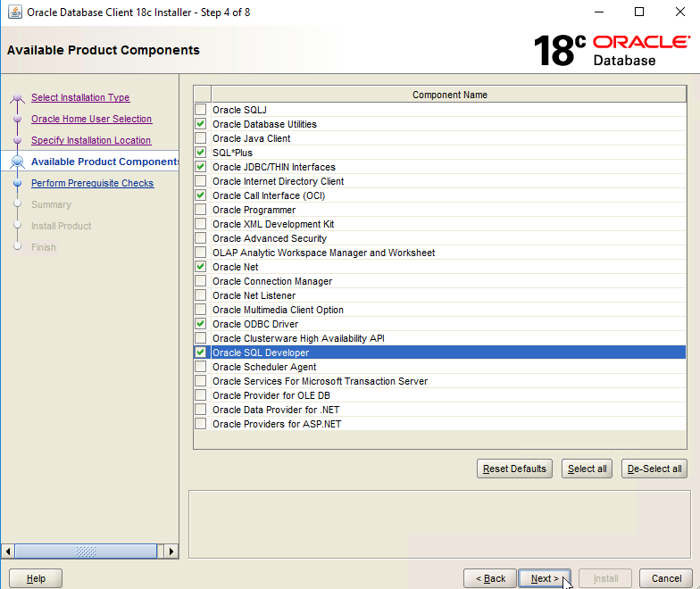Click the Component Name column header
This screenshot has height=589, width=700.
[x=448, y=95]
